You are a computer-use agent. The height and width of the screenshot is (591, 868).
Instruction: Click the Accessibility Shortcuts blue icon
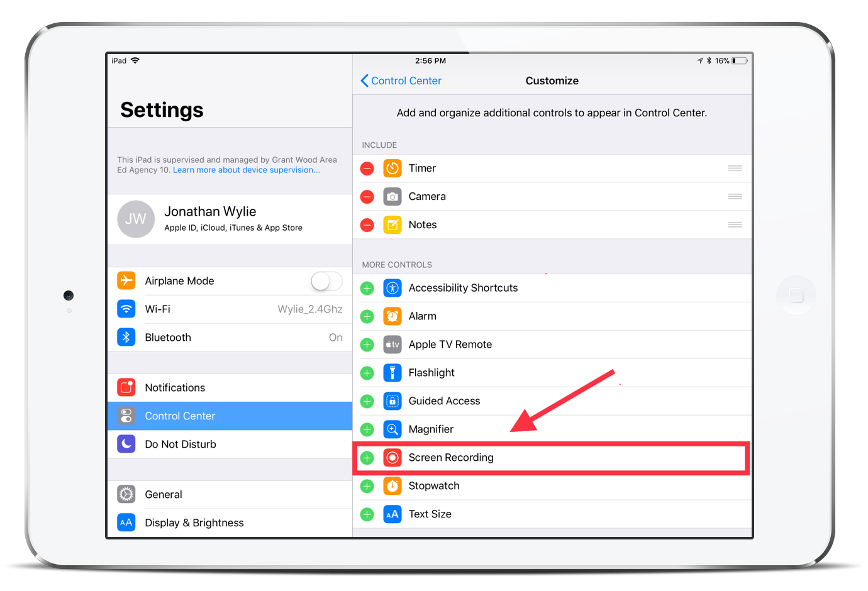tap(392, 288)
